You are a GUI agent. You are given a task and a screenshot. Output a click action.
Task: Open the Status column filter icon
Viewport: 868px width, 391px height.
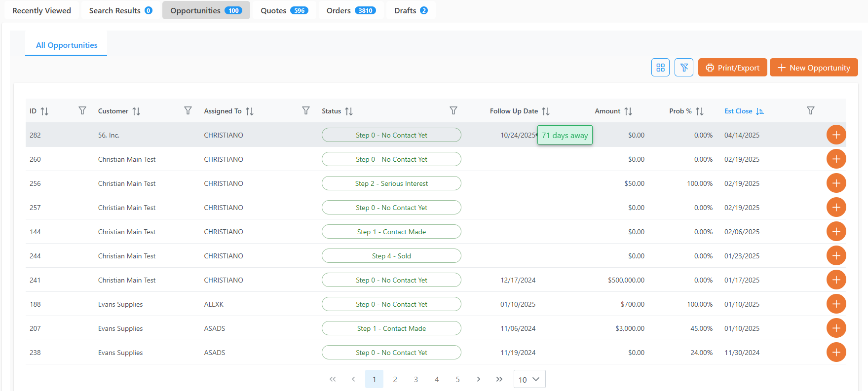453,111
